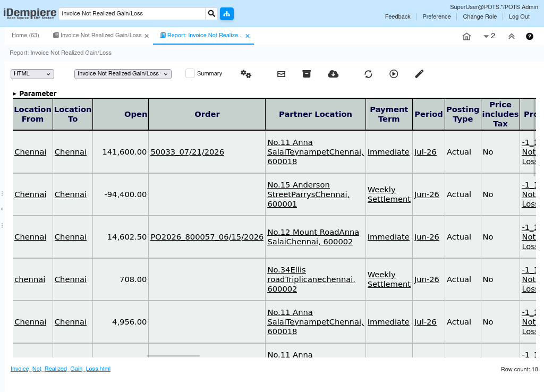The width and height of the screenshot is (544, 392).
Task: Click the Posting Type column header
Action: 463,114
